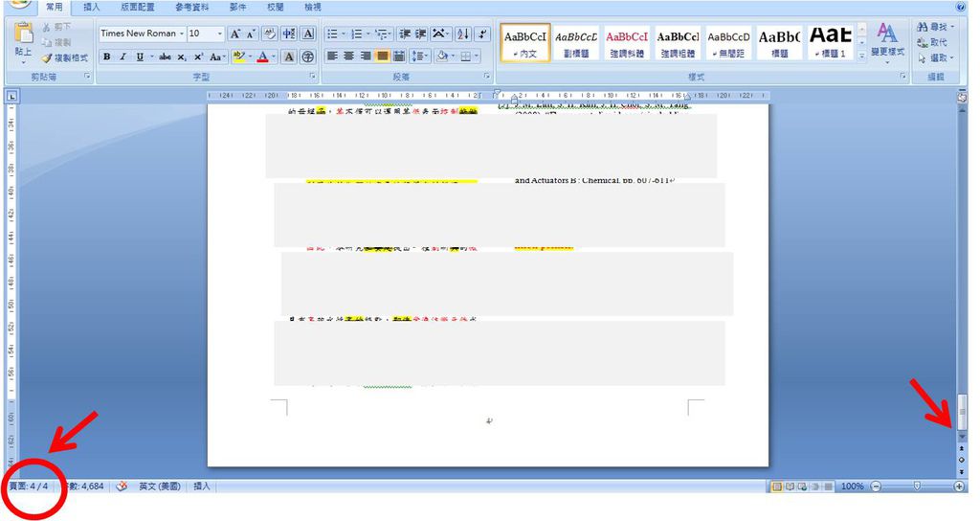Image resolution: width=980 pixels, height=521 pixels.
Task: Click the proofing check icon in status bar
Action: pos(122,486)
